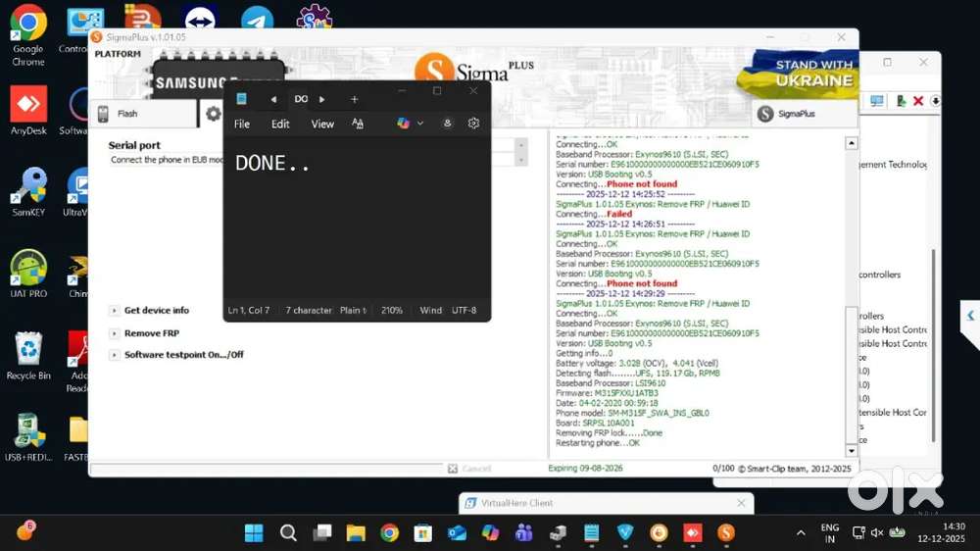Viewport: 980px width, 551px height.
Task: Add a new Notepad tab
Action: pos(354,99)
